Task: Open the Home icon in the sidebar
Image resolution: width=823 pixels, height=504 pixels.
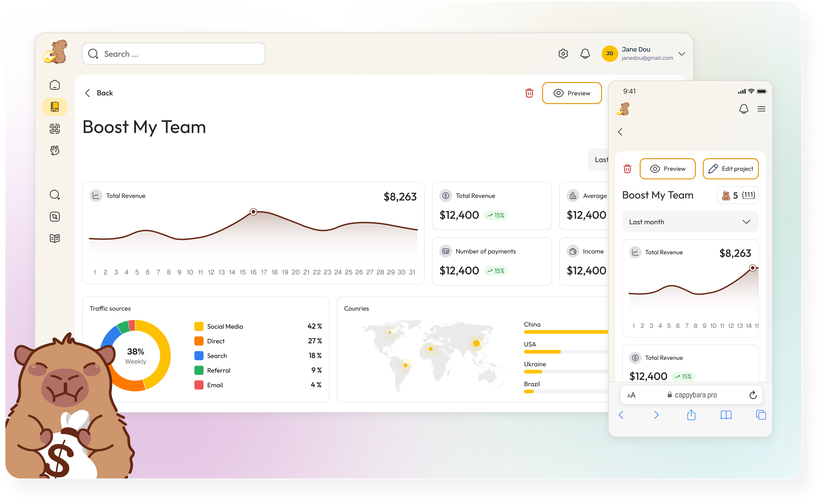Action: click(x=54, y=85)
